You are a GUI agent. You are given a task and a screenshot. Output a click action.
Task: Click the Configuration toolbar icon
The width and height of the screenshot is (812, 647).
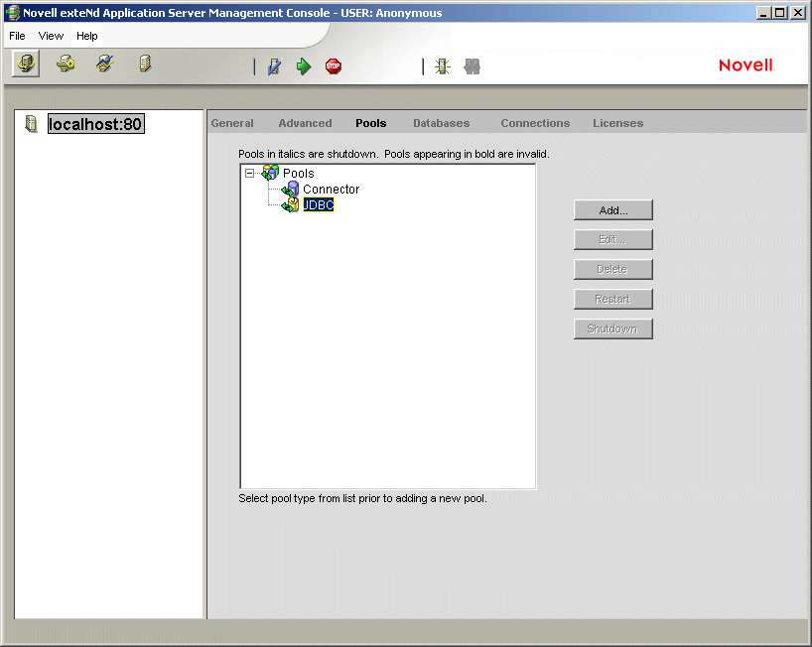pyautogui.click(x=26, y=65)
